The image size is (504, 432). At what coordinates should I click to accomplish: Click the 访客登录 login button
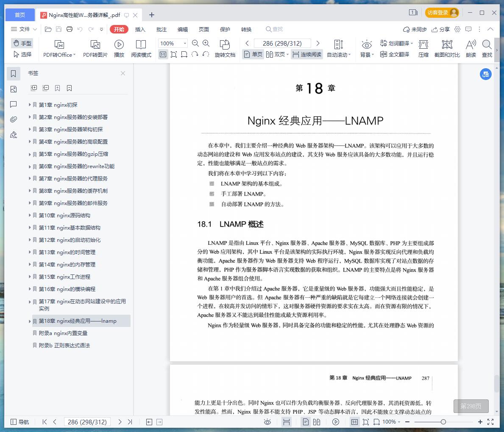[442, 13]
